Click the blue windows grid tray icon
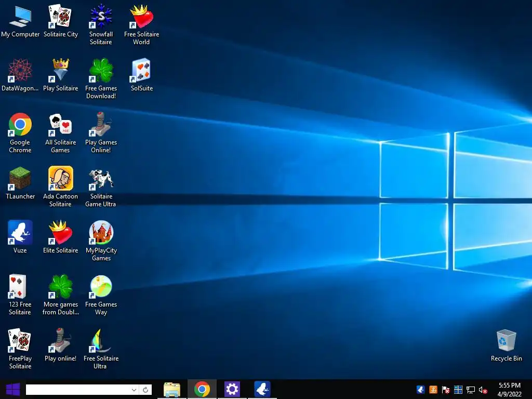532x399 pixels. coord(458,390)
